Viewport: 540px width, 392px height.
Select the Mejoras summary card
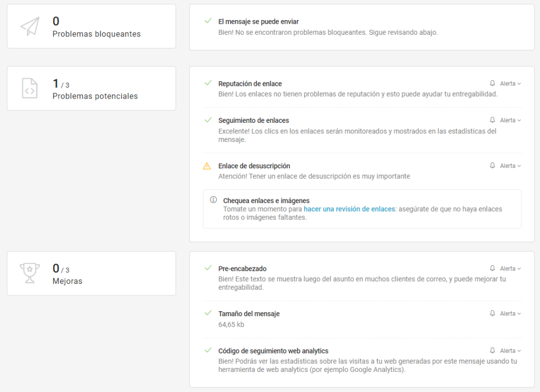click(x=91, y=273)
